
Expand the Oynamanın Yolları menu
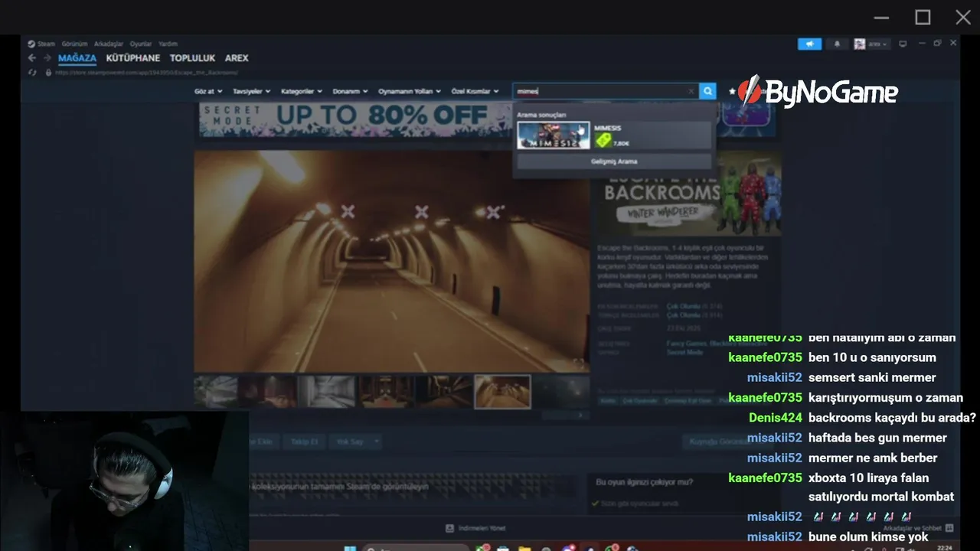[410, 91]
